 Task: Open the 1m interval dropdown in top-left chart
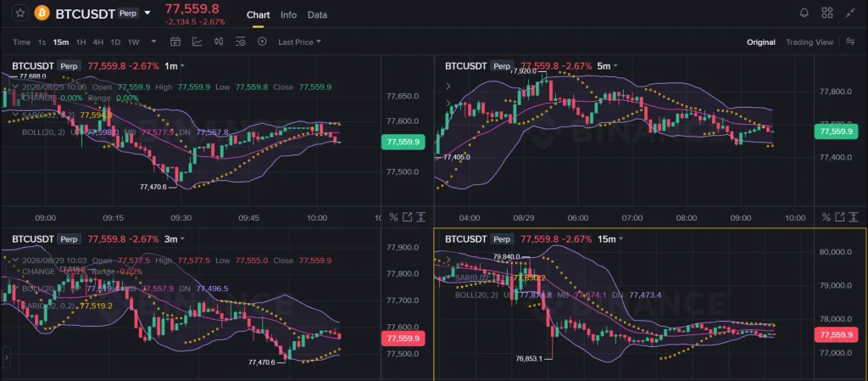pos(175,66)
